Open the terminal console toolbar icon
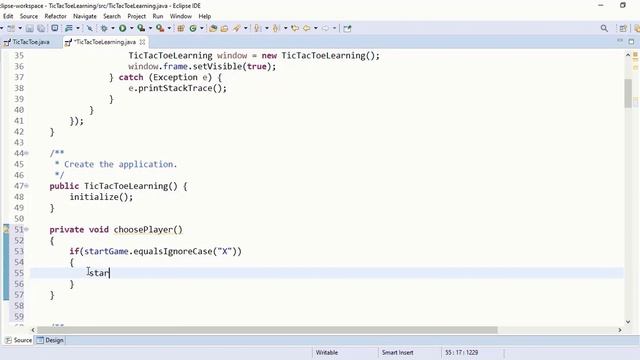Viewport: 640px width, 360px height. pyautogui.click(x=54, y=28)
